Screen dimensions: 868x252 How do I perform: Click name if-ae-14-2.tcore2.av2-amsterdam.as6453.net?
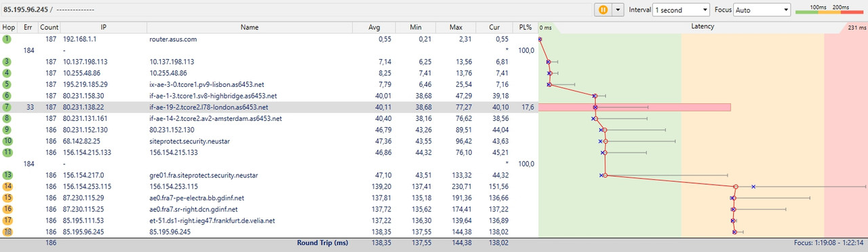[x=216, y=118]
